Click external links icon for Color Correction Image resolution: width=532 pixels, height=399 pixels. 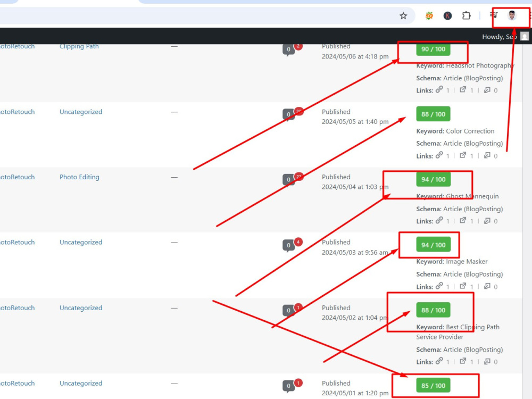point(463,155)
